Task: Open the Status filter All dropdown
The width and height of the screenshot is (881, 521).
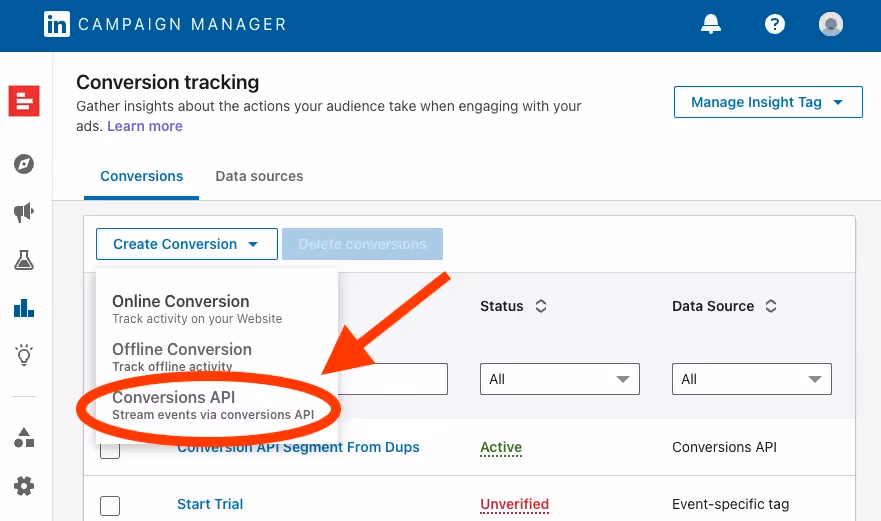Action: pos(560,379)
